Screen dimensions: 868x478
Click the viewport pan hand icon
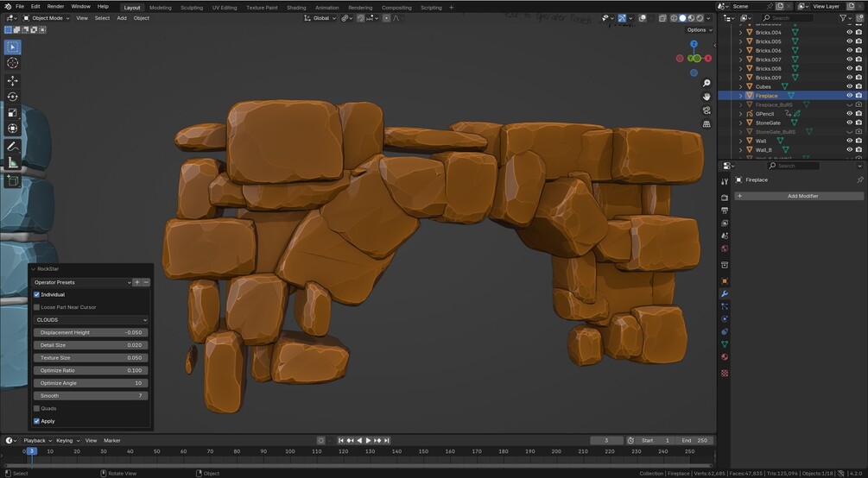[x=706, y=97]
